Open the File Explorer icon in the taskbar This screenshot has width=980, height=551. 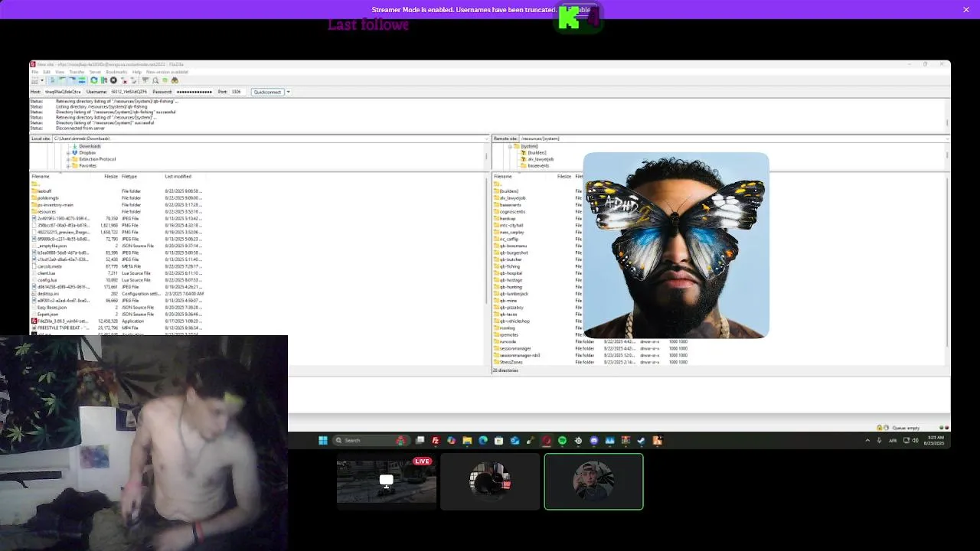(467, 440)
